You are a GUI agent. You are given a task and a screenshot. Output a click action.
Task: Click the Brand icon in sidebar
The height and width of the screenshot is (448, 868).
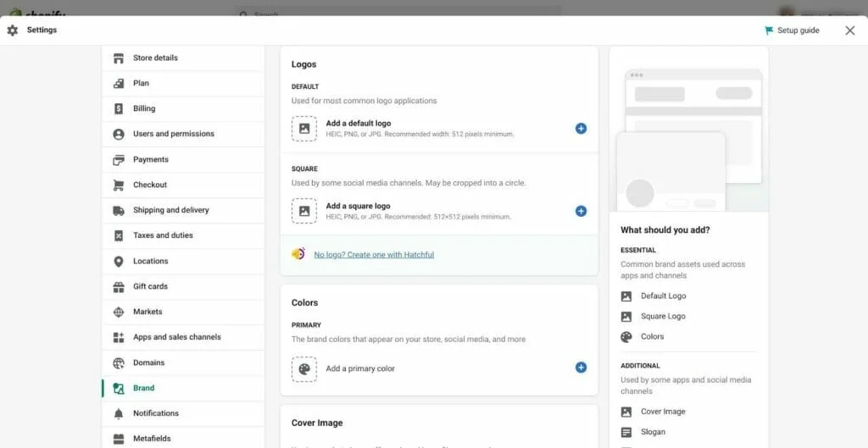pos(119,388)
